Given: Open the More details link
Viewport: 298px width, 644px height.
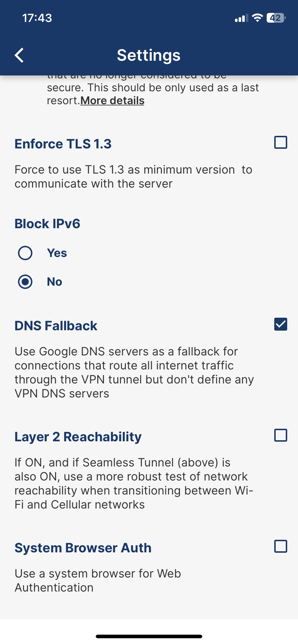Looking at the screenshot, I should pos(112,101).
